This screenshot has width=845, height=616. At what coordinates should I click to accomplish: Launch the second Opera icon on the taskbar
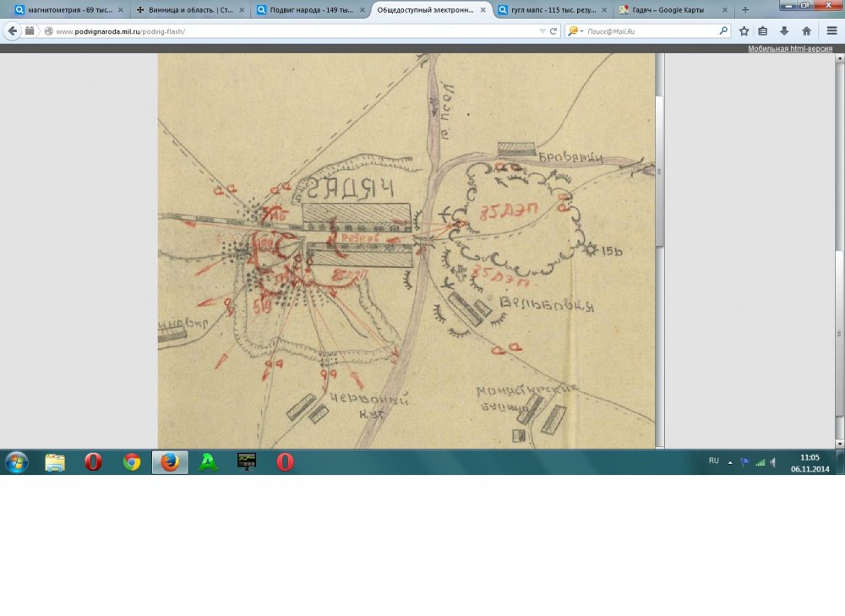pos(285,462)
